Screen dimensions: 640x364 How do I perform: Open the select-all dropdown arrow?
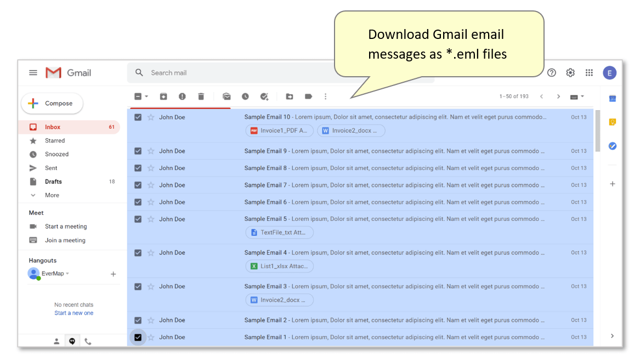pyautogui.click(x=146, y=96)
